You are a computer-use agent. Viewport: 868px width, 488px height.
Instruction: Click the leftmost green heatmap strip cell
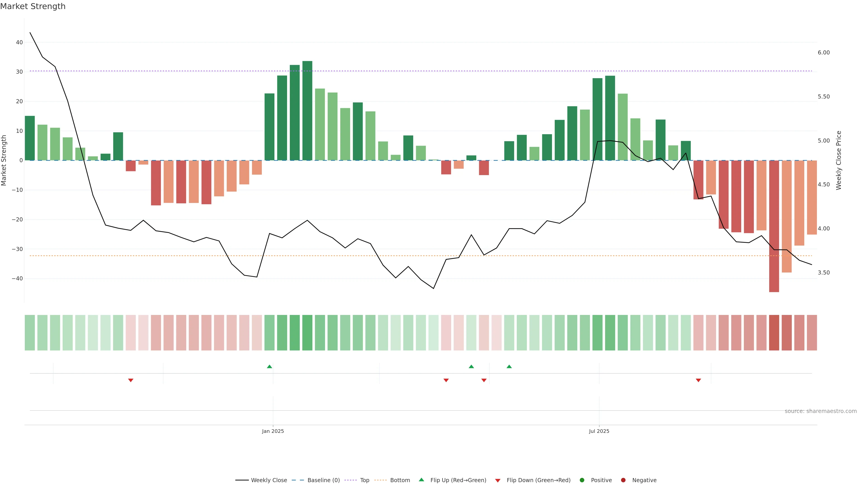click(x=30, y=332)
